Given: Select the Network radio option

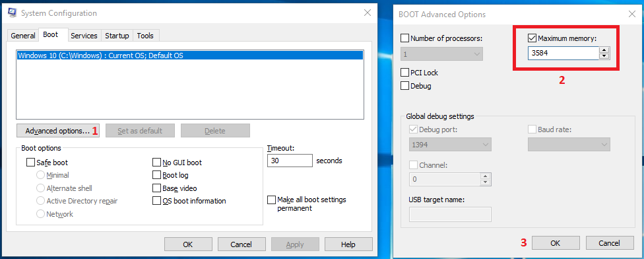Looking at the screenshot, I should coord(40,214).
